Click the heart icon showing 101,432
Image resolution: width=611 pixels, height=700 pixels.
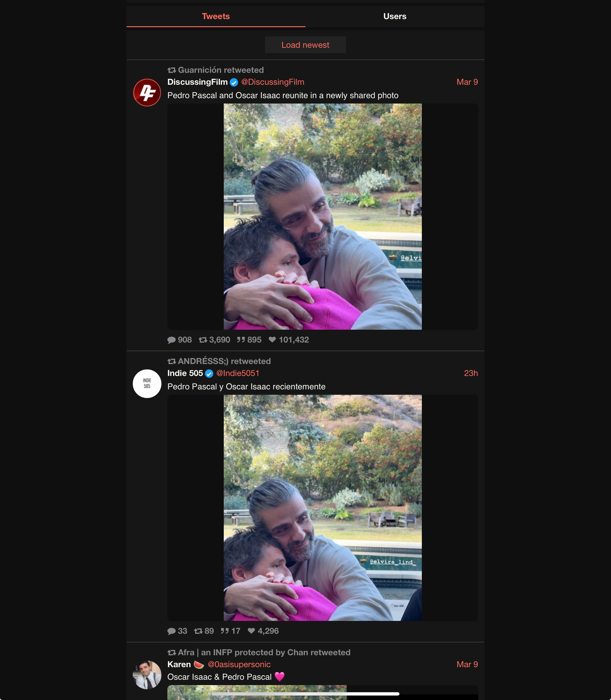tap(272, 340)
